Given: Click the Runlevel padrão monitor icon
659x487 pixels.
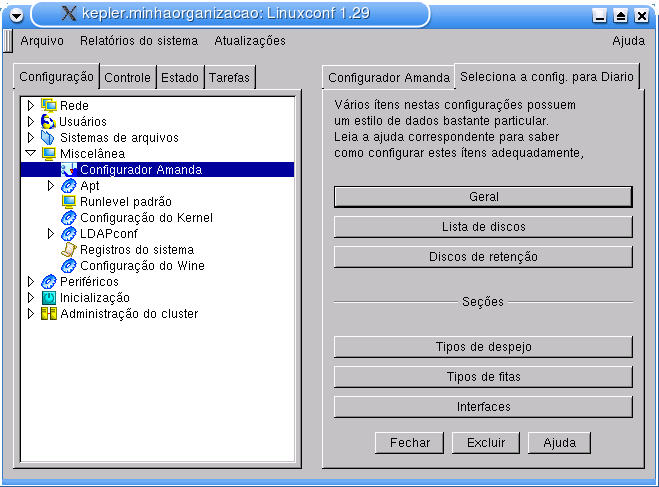Looking at the screenshot, I should (69, 202).
